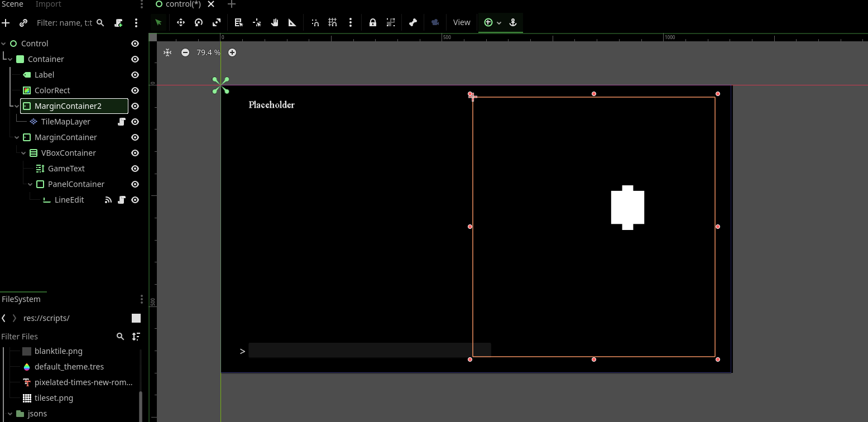Screen dimensions: 868x422
Task: Activate the Ruler measuring tool
Action: click(x=292, y=22)
